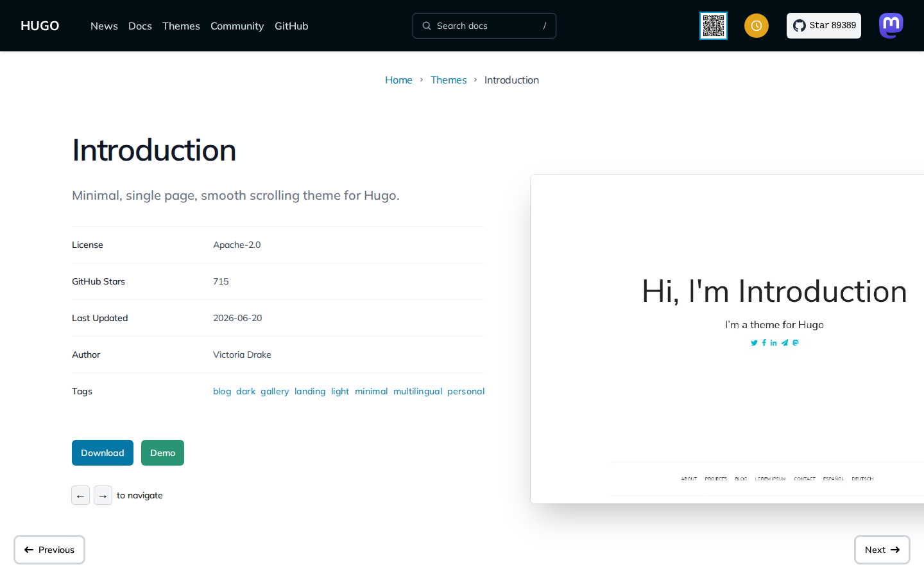The image size is (924, 578).
Task: Click the Themes breadcrumb link
Action: click(449, 80)
